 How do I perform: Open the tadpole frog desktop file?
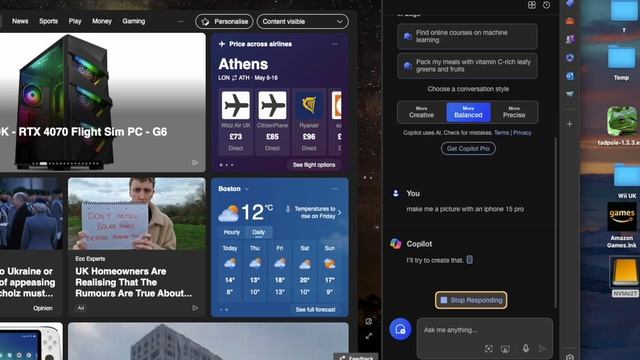pos(621,126)
